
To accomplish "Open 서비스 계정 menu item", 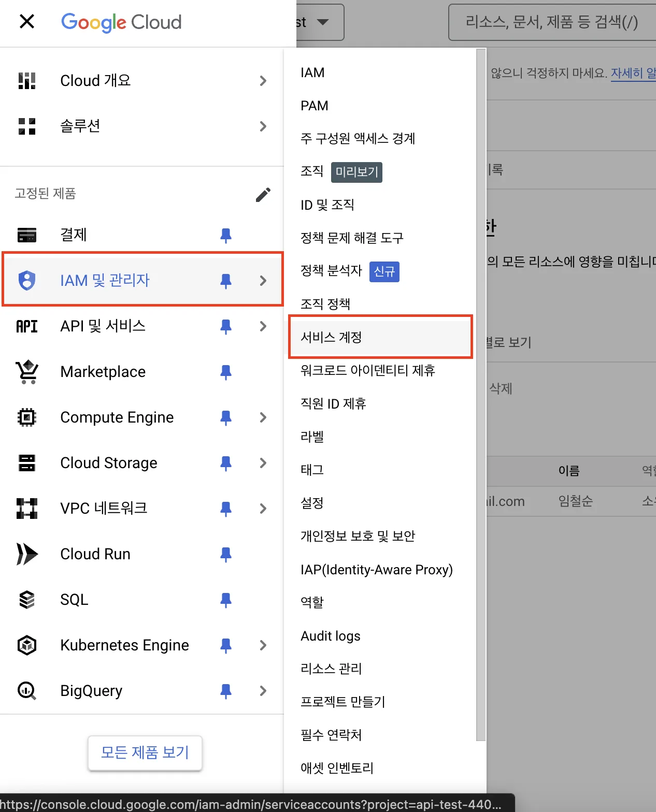I will coord(380,337).
